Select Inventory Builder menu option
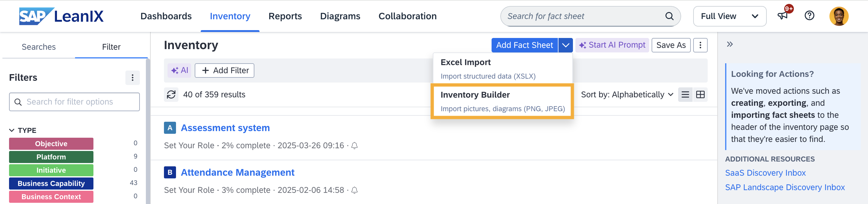 tap(502, 101)
